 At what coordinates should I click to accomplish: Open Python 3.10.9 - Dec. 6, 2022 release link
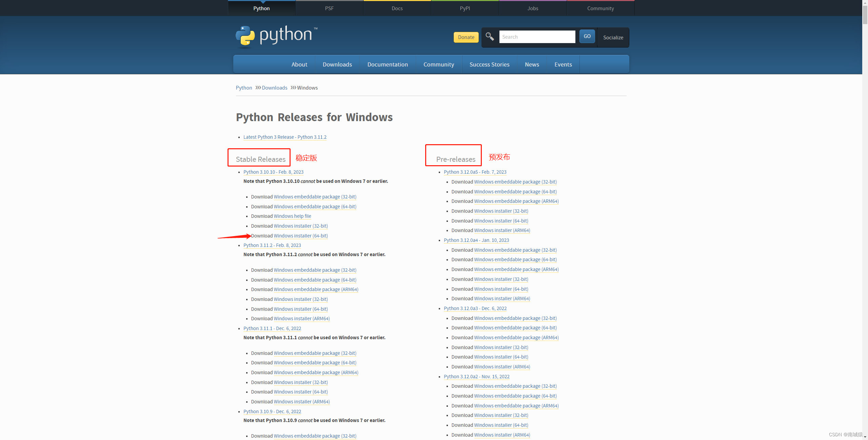pyautogui.click(x=272, y=412)
